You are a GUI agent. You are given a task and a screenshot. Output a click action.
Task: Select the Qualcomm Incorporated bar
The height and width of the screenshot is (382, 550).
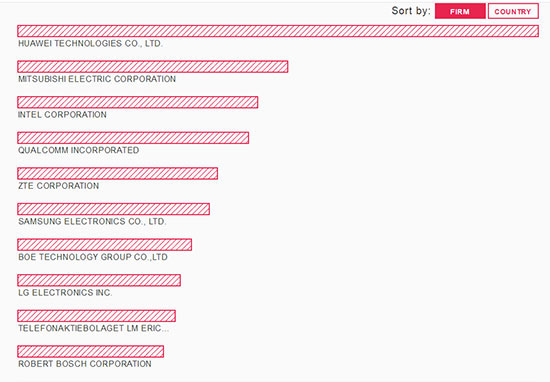pyautogui.click(x=133, y=138)
